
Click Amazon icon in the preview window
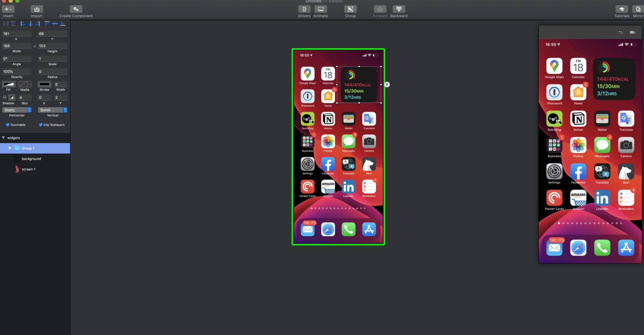(578, 198)
